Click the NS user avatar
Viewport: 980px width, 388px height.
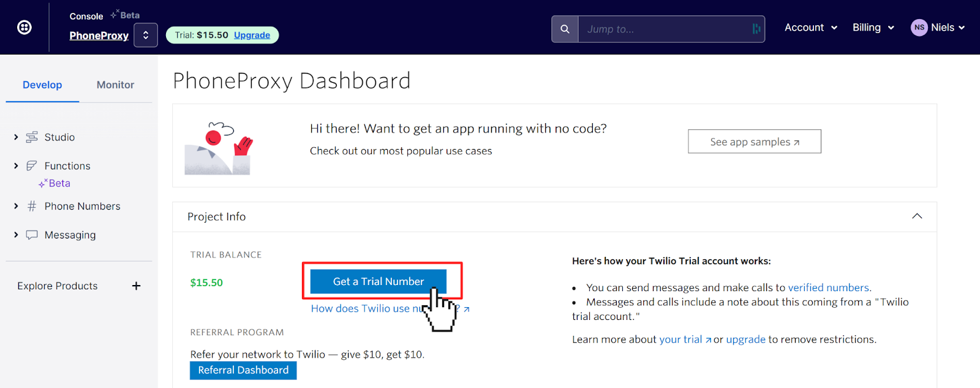(919, 28)
